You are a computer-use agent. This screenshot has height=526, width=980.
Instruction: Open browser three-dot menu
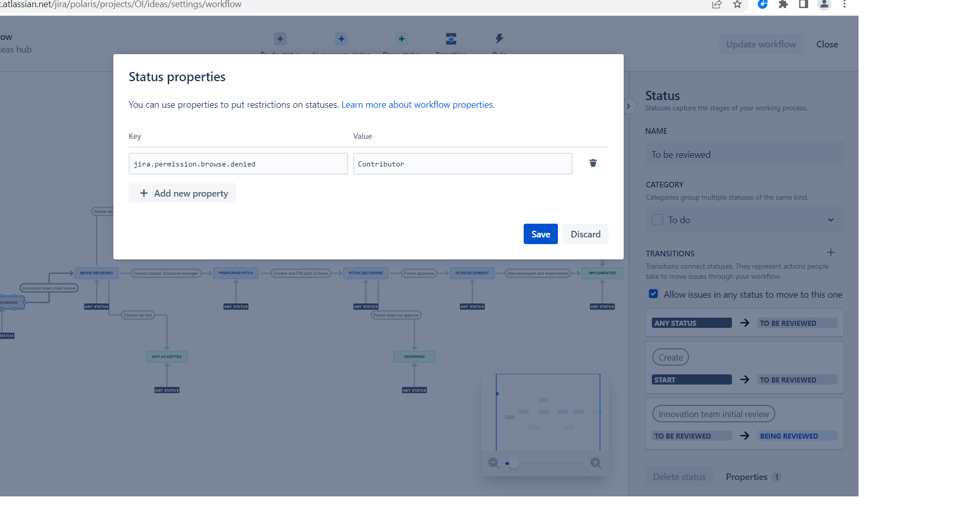(844, 5)
